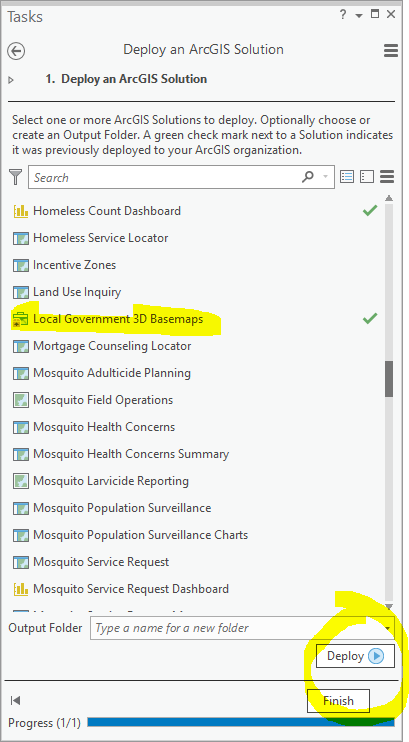Click the solutions list vertical scrollbar thumb

389,379
